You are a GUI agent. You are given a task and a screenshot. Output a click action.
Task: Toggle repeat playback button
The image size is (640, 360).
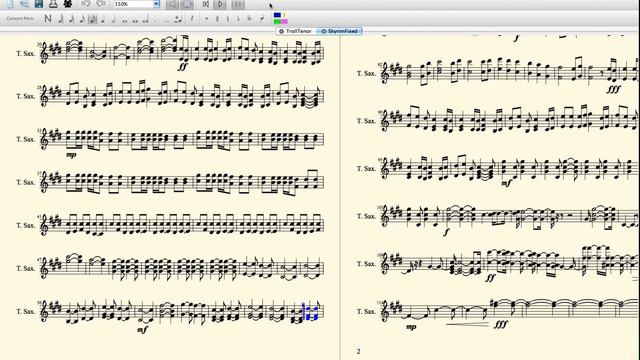click(238, 4)
